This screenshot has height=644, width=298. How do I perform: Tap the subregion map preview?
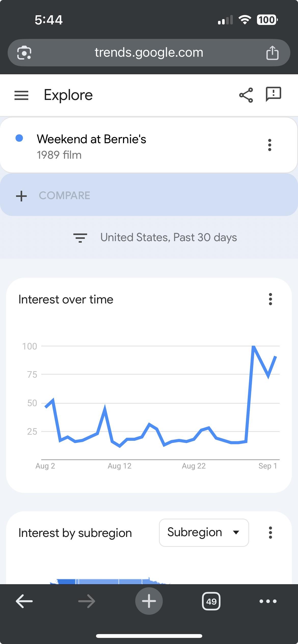pos(110,581)
